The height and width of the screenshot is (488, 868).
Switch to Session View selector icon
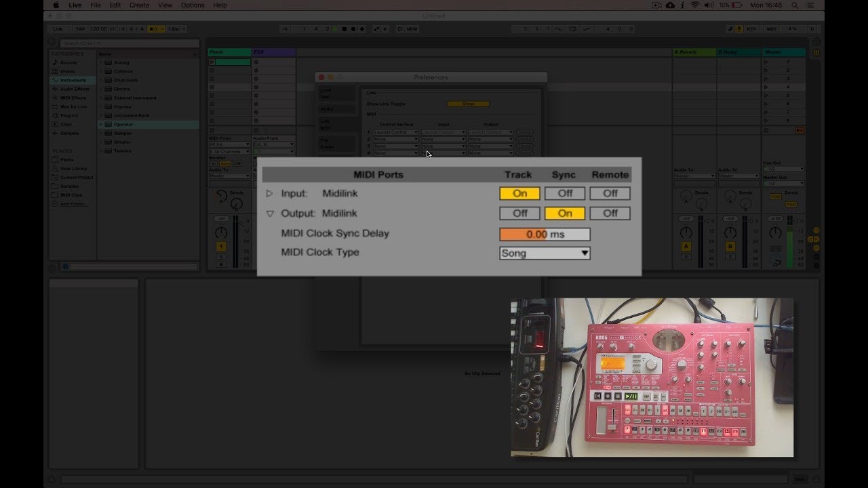coord(816,52)
